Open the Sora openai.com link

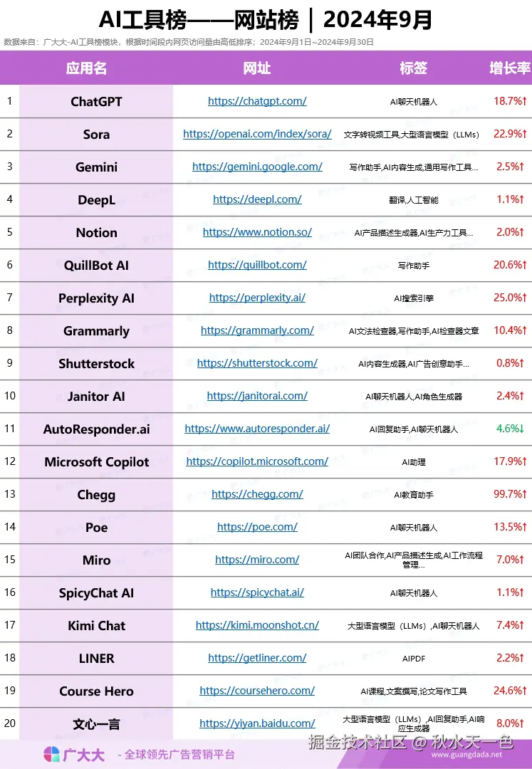(x=257, y=134)
